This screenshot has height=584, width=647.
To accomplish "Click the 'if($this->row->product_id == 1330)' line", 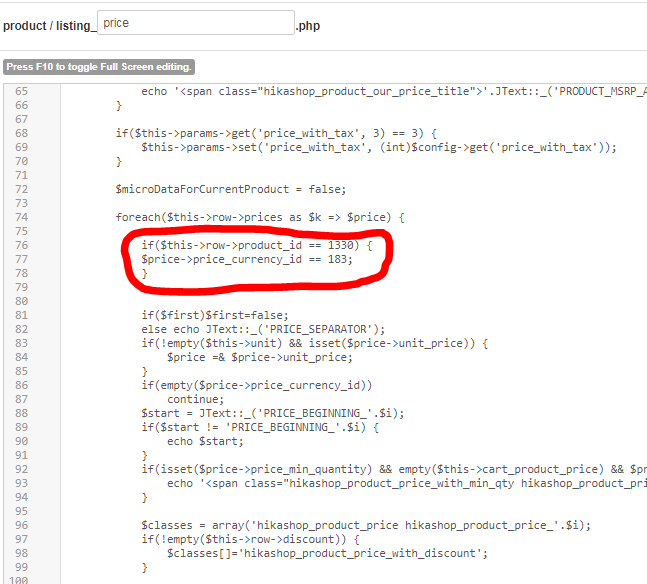I will pyautogui.click(x=257, y=245).
